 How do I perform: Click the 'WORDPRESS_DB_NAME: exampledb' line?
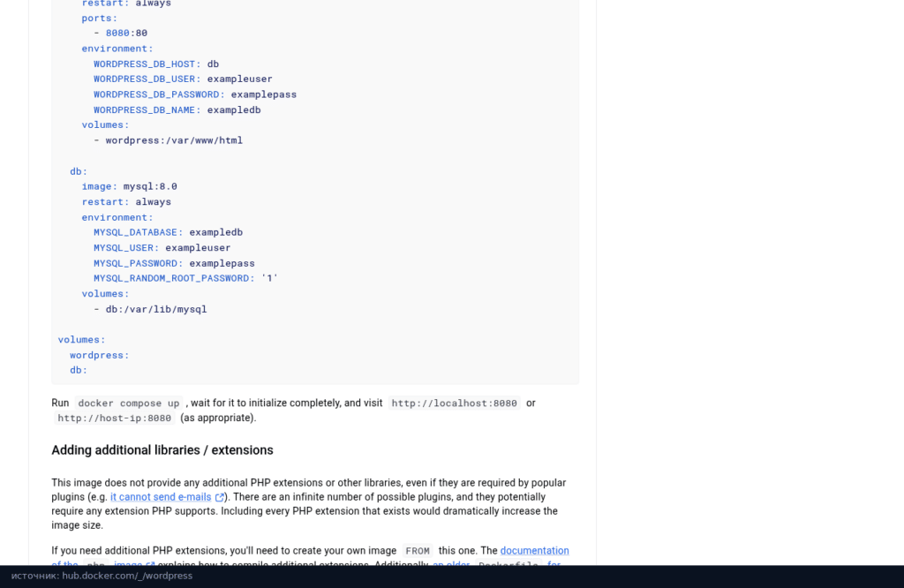(177, 110)
